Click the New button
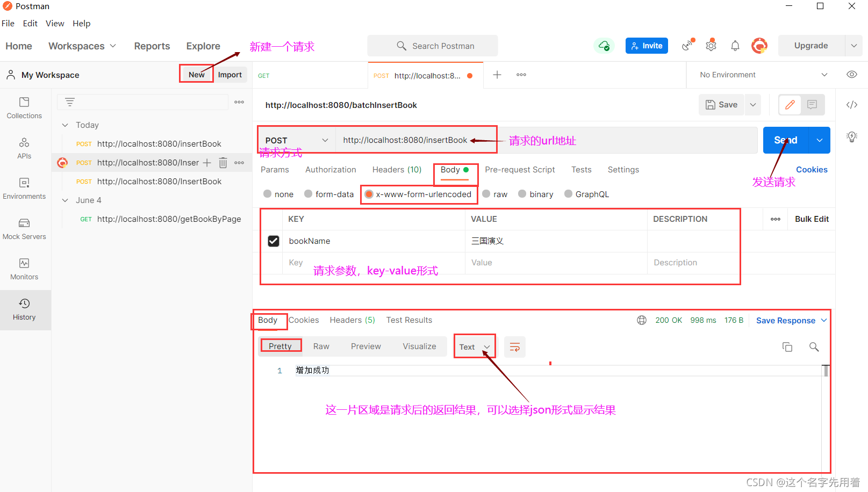The image size is (868, 492). (197, 75)
